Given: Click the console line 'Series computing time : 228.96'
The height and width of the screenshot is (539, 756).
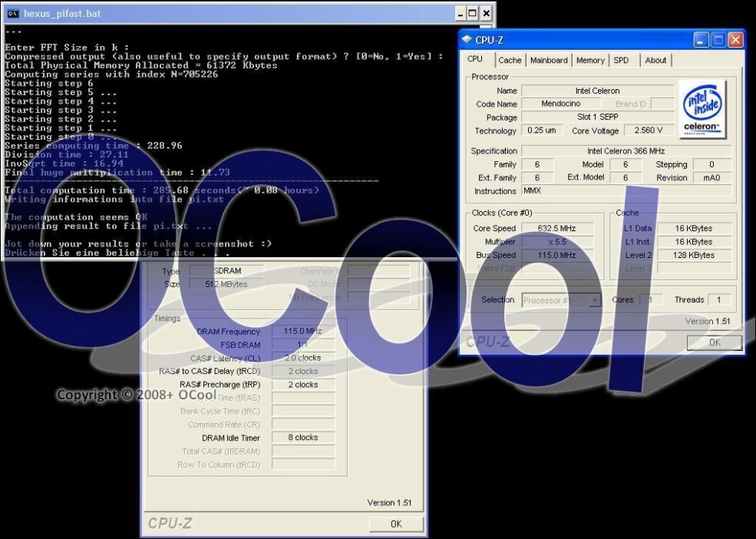Looking at the screenshot, I should 94,146.
